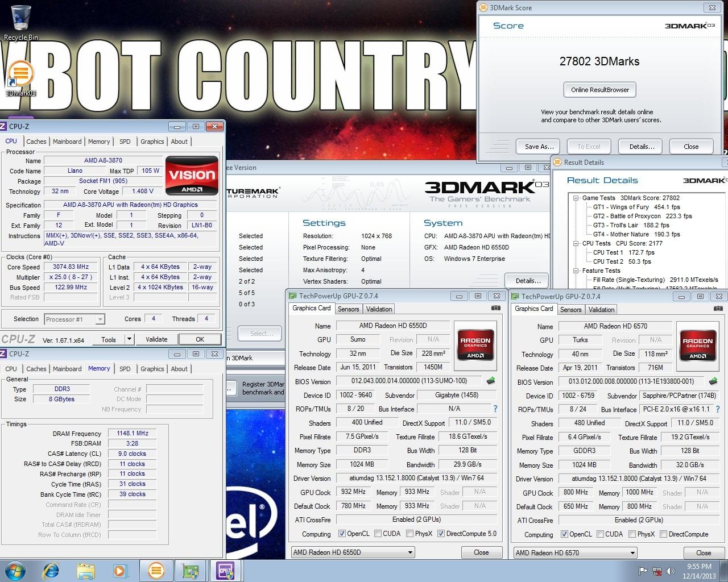
Task: Toggle DirectCompute checkbox in HD 6570 GPU-Z
Action: tap(663, 534)
